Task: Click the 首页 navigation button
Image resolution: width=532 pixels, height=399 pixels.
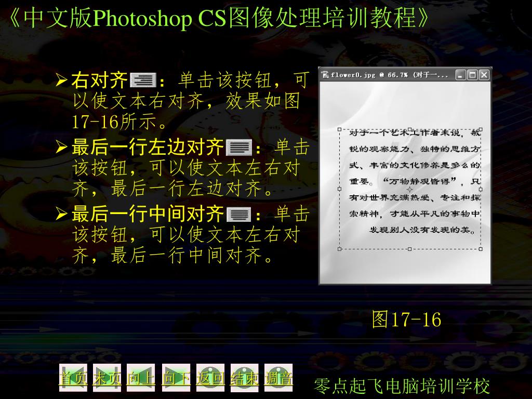Action: (x=73, y=378)
